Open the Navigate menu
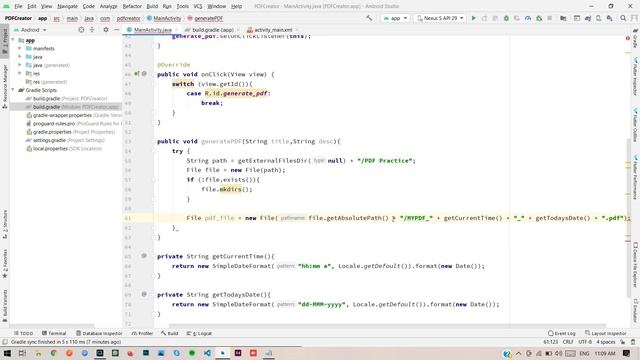 point(67,6)
